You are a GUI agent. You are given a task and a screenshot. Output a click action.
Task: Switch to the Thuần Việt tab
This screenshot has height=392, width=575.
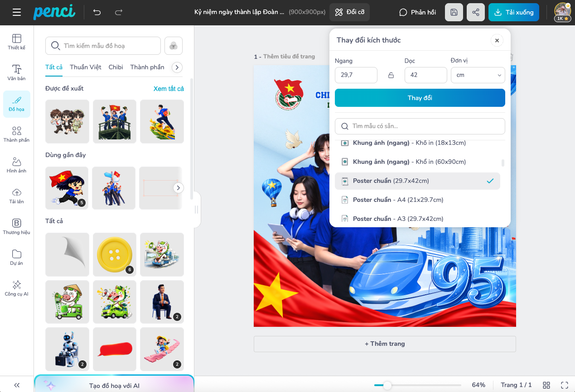pos(86,67)
